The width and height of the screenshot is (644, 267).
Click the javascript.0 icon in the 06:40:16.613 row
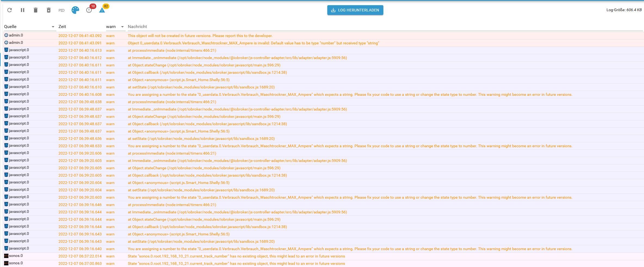(6, 50)
